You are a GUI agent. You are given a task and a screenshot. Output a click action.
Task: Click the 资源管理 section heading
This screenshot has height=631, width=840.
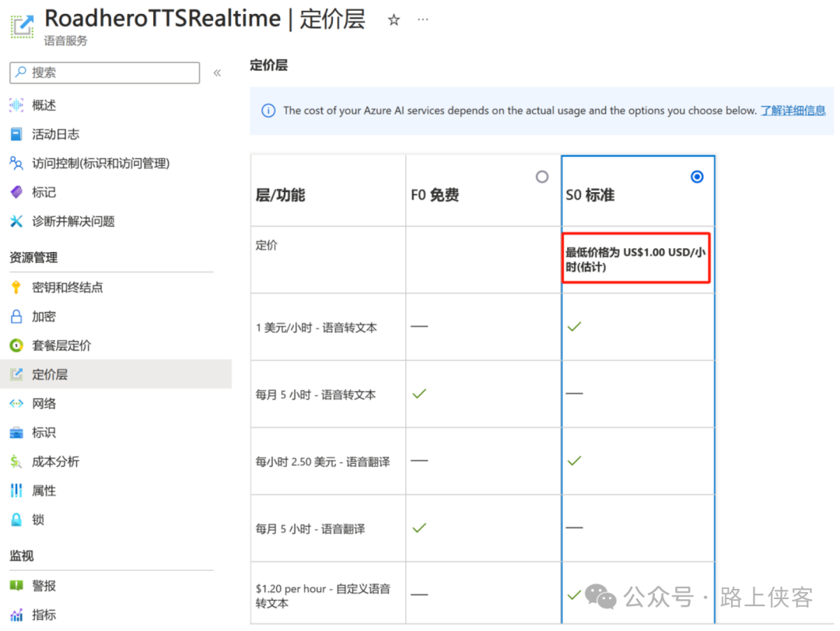click(33, 258)
